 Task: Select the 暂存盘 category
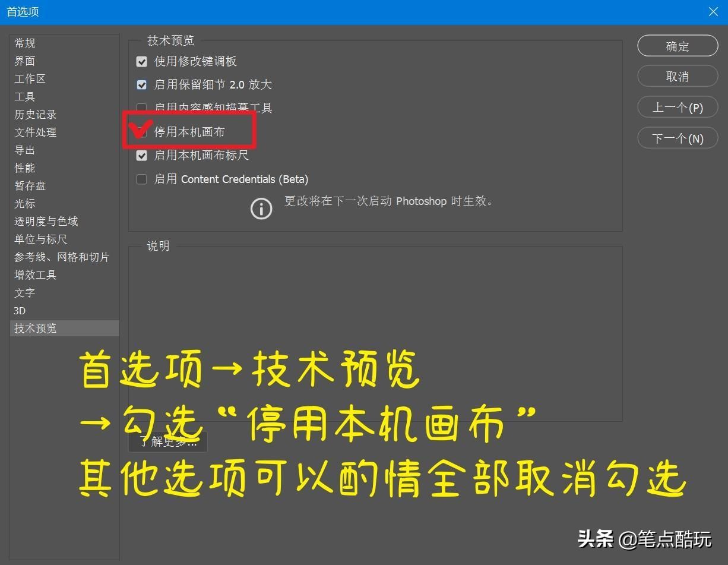pos(30,185)
